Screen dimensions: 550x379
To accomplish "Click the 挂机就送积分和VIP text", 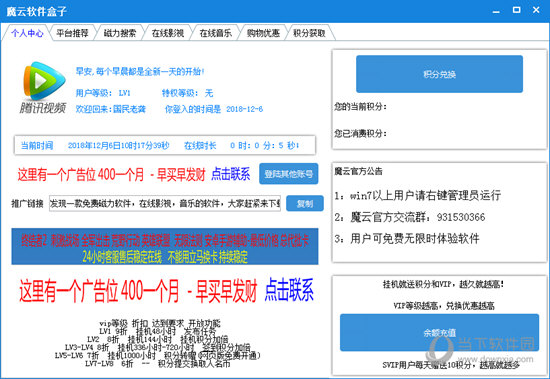I will point(443,284).
